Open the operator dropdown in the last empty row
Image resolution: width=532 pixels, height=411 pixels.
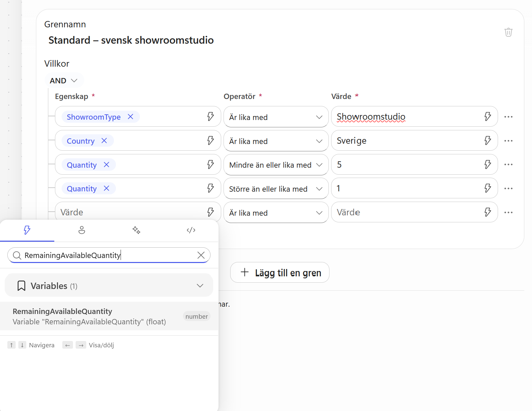tap(276, 213)
